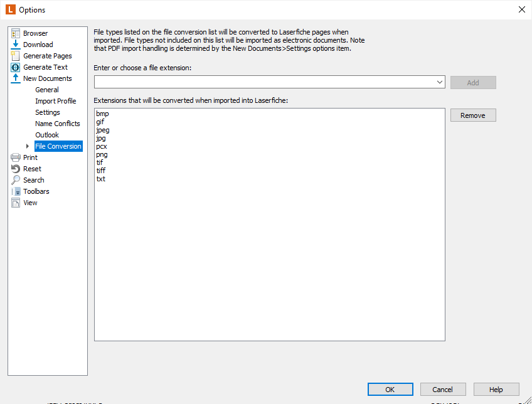The image size is (532, 404).
Task: Open the Toolbars options
Action: [36, 191]
